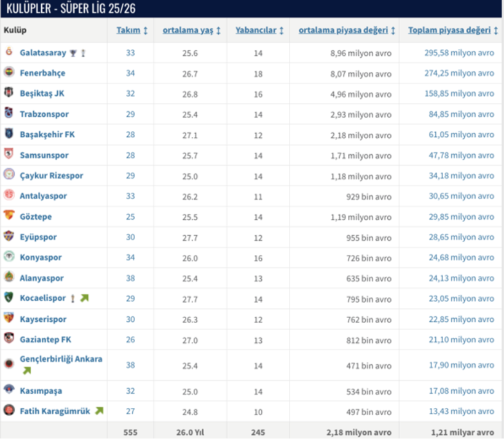Click the promoted arrow beside Fatih Karagümrük
Image resolution: width=504 pixels, height=441 pixels.
click(100, 411)
